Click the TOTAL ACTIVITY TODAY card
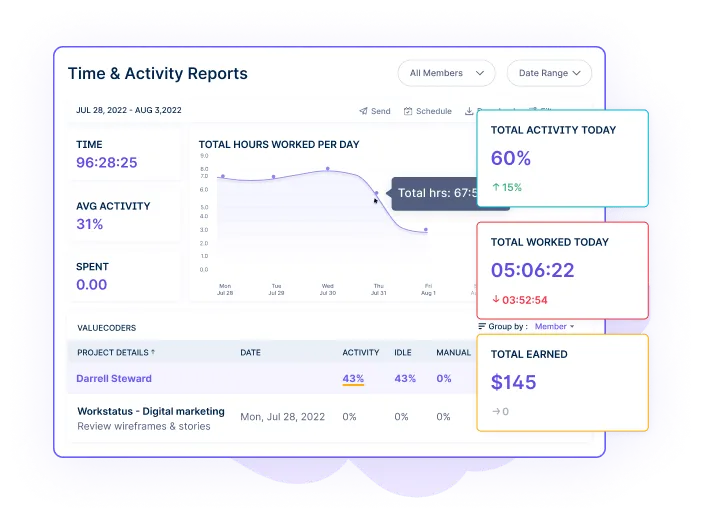The image size is (702, 518). (x=563, y=158)
